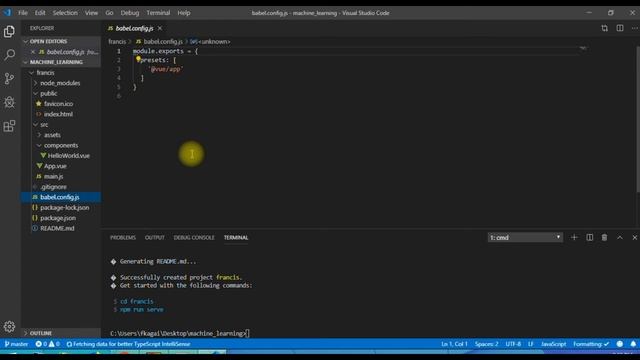Split the editor to the right
Viewport: 640px width, 360px height.
620,28
